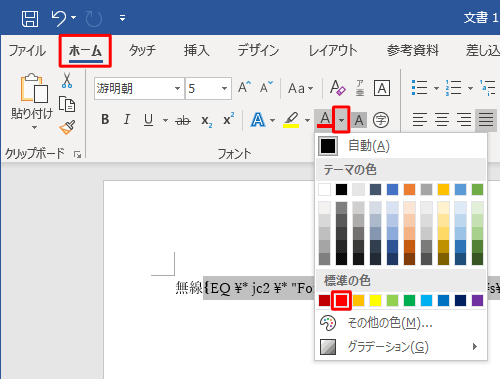Pick standard yellow color swatch
This screenshot has width=500, height=379.
tap(375, 300)
